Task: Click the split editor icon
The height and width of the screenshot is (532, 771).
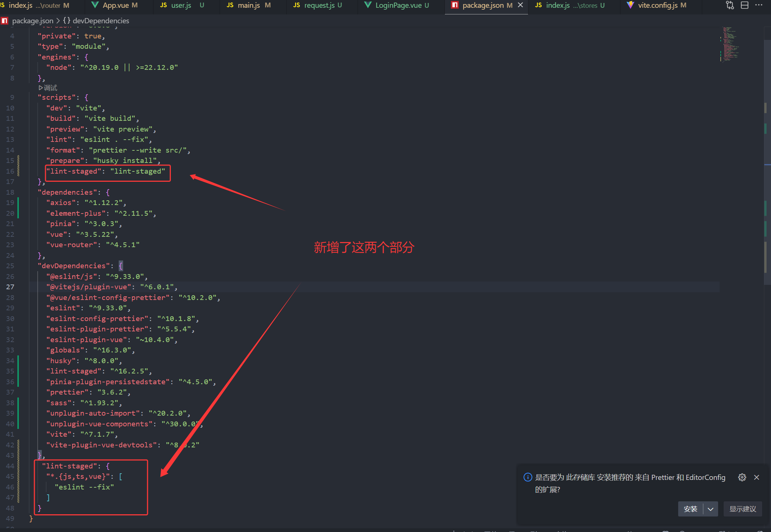Action: click(745, 5)
